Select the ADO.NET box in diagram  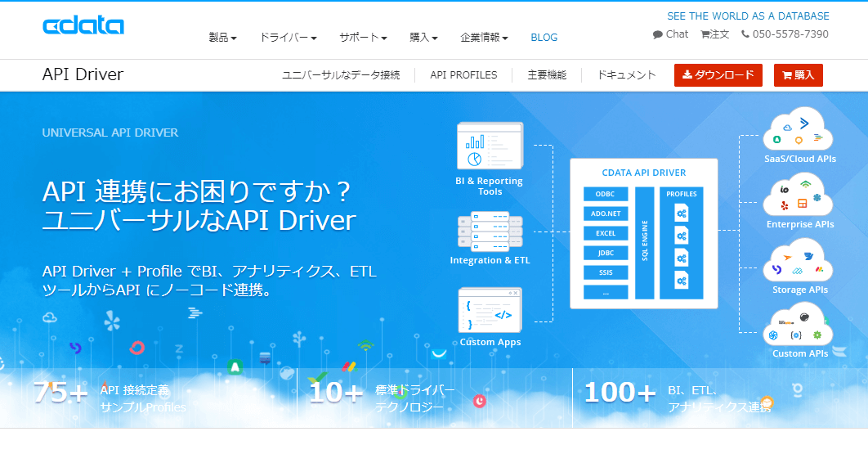point(606,214)
